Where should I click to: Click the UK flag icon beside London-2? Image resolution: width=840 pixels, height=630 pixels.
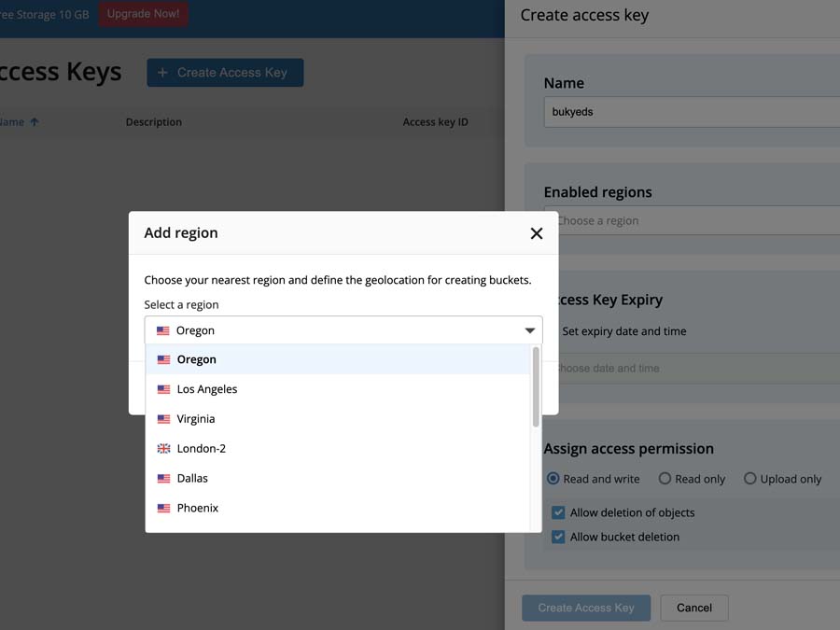[164, 449]
